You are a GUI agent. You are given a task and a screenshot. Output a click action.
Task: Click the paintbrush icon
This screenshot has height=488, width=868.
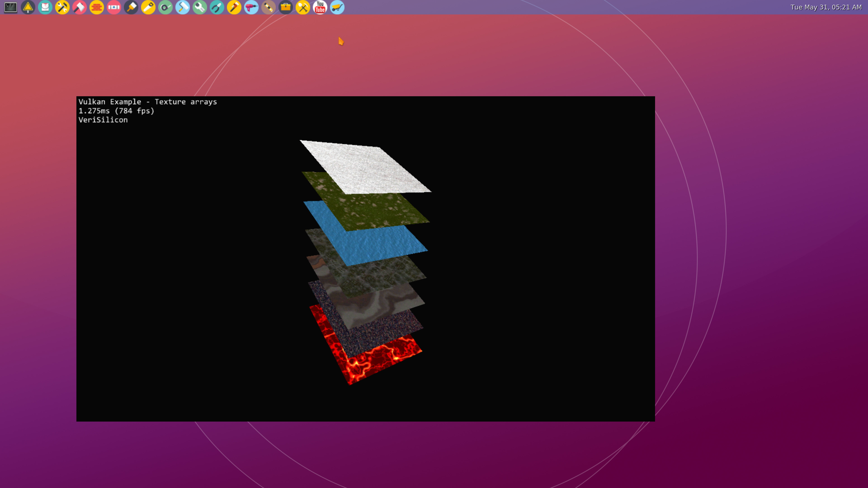click(x=131, y=7)
